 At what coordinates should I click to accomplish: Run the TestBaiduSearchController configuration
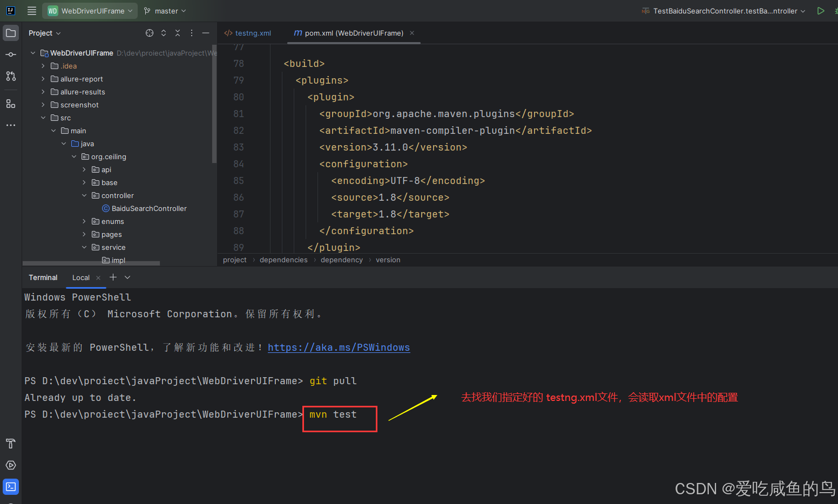(x=821, y=11)
